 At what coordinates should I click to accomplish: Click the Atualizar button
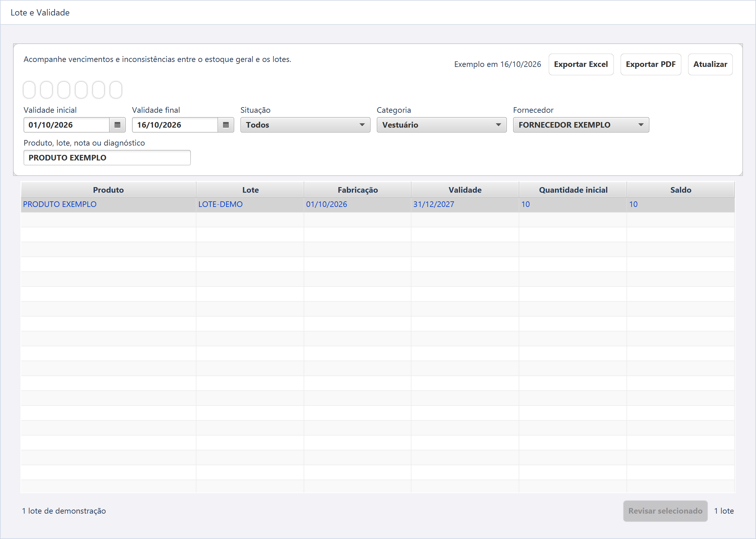pos(710,64)
